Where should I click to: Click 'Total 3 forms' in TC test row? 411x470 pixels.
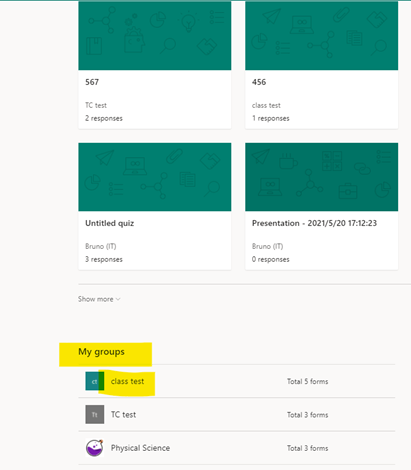point(308,415)
